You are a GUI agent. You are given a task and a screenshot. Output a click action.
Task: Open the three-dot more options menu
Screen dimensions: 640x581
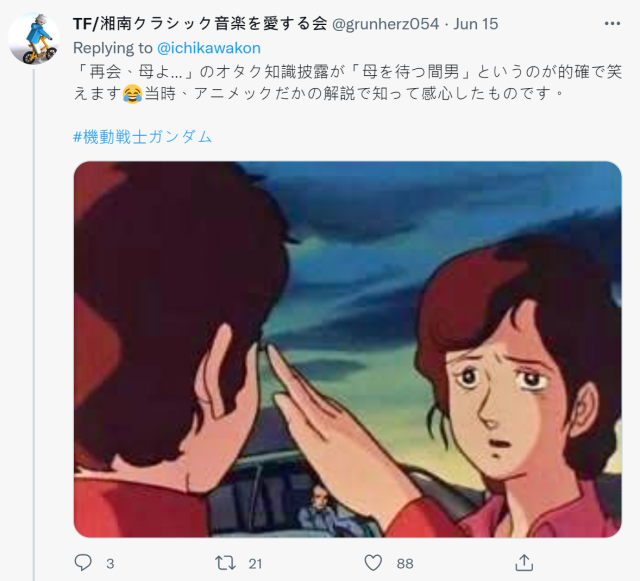(612, 24)
